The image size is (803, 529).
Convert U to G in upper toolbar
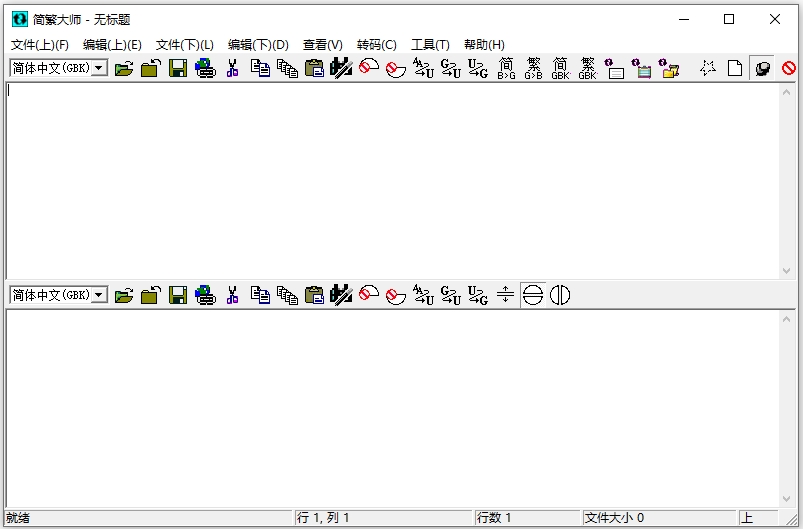pyautogui.click(x=478, y=68)
